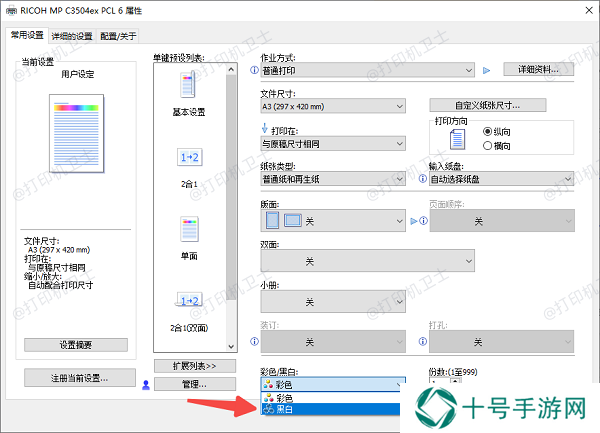Viewport: 600px width, 433px height.
Task: Click portrait layout icon in 版面
Action: (x=272, y=220)
